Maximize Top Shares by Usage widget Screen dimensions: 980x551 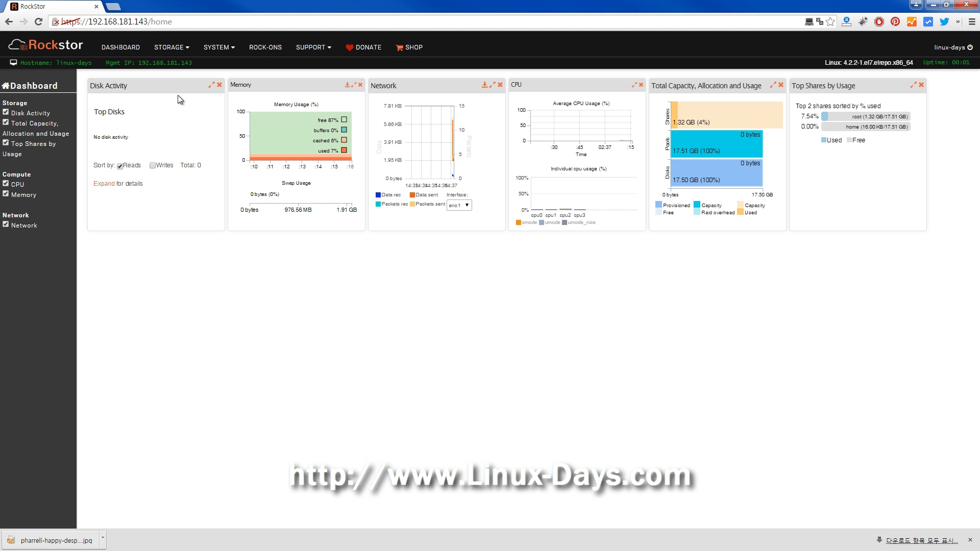[x=913, y=85]
